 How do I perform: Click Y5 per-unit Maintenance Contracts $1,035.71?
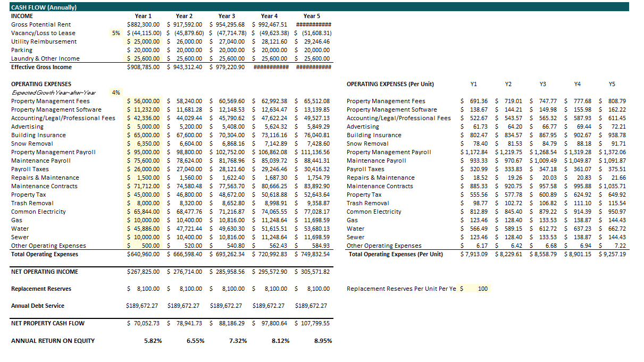point(612,186)
